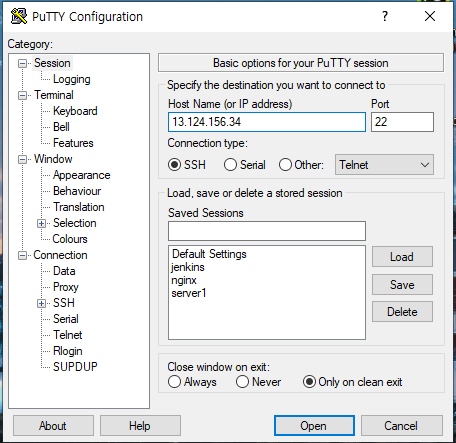The width and height of the screenshot is (456, 443).
Task: Collapse the Terminal tree node
Action: [22, 95]
